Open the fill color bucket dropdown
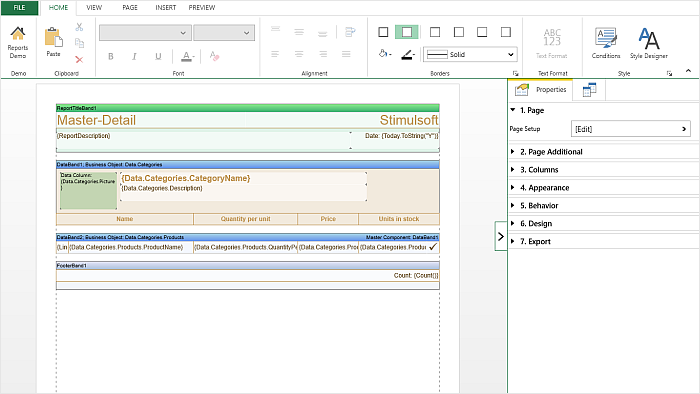The width and height of the screenshot is (700, 394). [385, 54]
